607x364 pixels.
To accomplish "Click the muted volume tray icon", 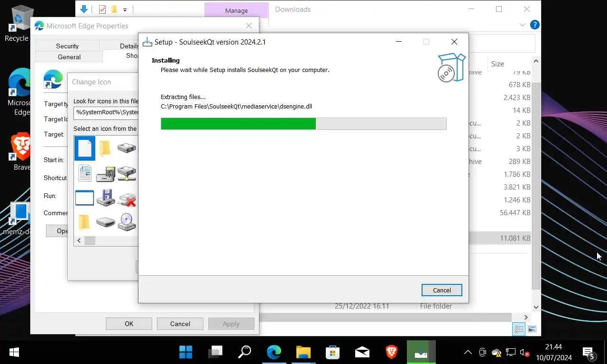I will (524, 352).
